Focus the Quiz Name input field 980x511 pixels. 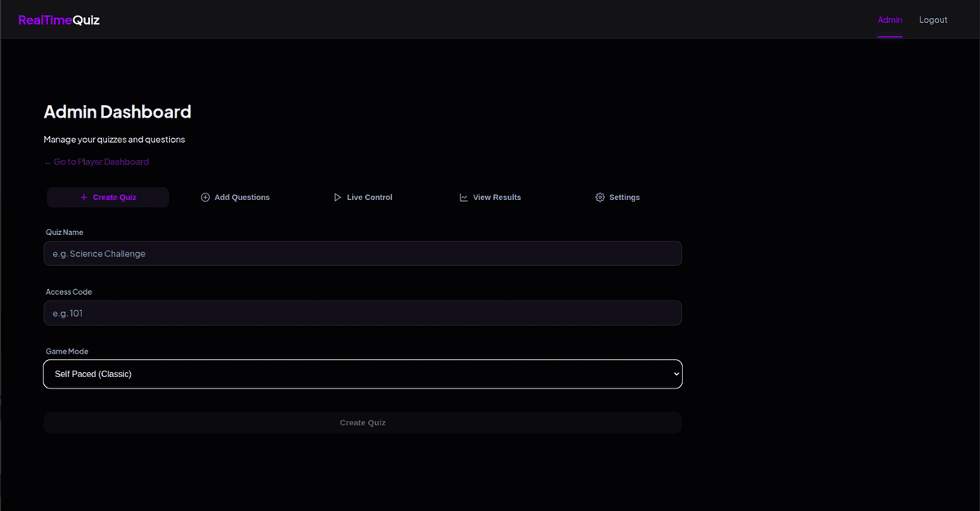pyautogui.click(x=363, y=253)
